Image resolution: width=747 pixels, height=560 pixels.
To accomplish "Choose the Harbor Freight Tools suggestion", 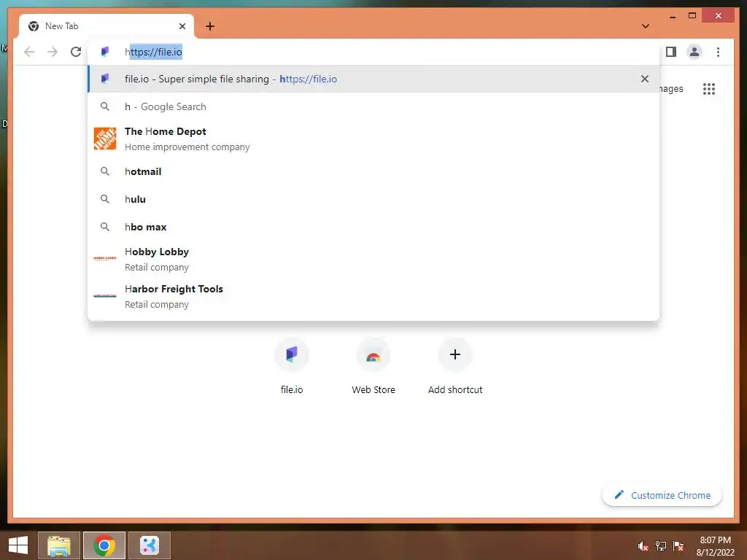I will pyautogui.click(x=373, y=296).
